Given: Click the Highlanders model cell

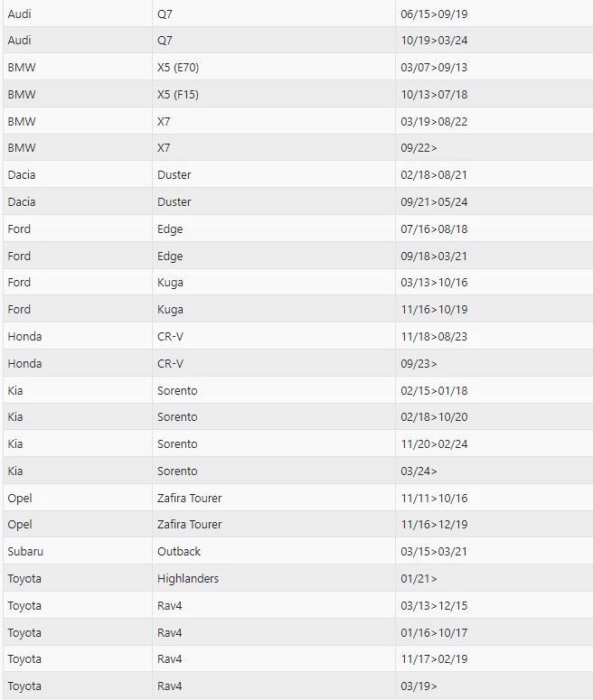Looking at the screenshot, I should click(x=188, y=579).
